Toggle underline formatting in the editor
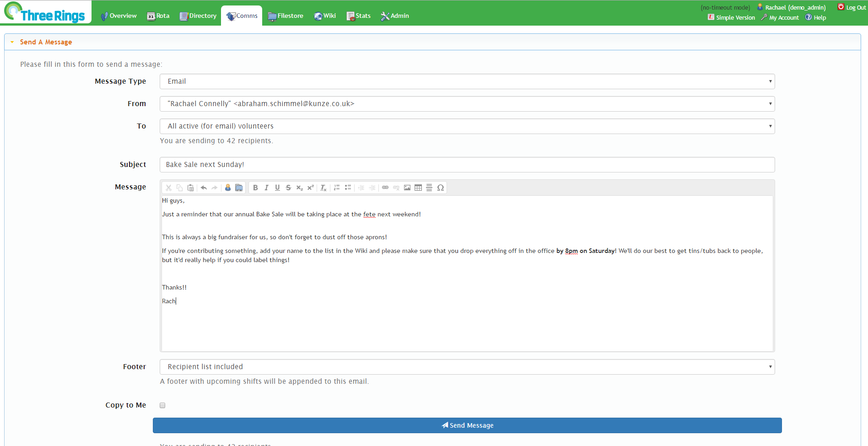The height and width of the screenshot is (446, 868). click(x=277, y=188)
